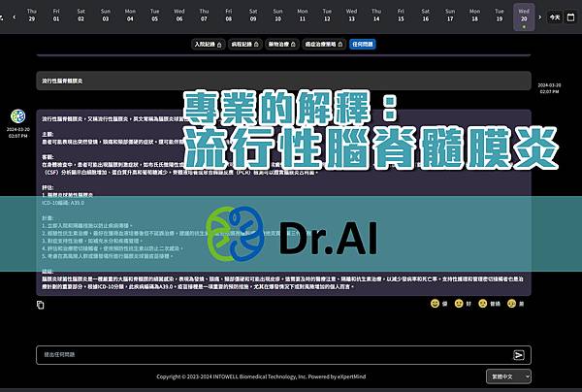Click the Dr.AI avatar beside the response
Viewport: 582px width, 392px height.
17,116
